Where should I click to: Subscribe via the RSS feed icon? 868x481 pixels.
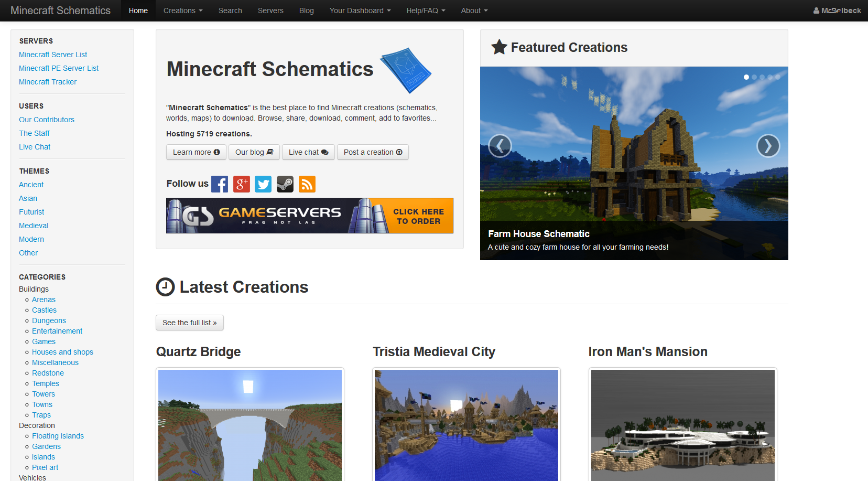pos(307,184)
